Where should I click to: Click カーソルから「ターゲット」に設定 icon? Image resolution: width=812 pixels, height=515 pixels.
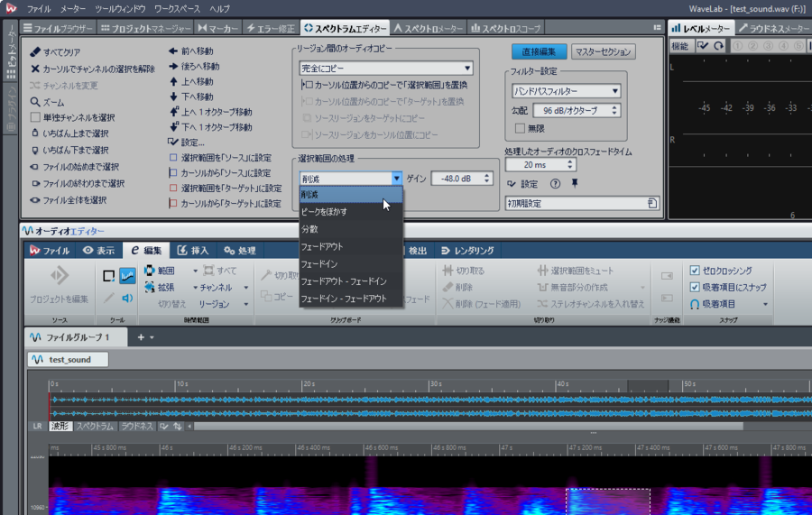[x=173, y=204]
